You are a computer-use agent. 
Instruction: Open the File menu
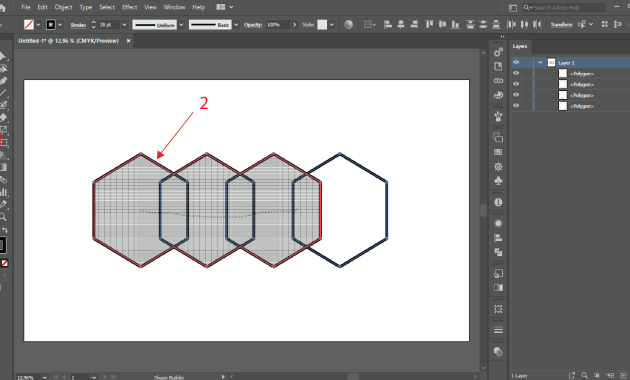pos(26,7)
